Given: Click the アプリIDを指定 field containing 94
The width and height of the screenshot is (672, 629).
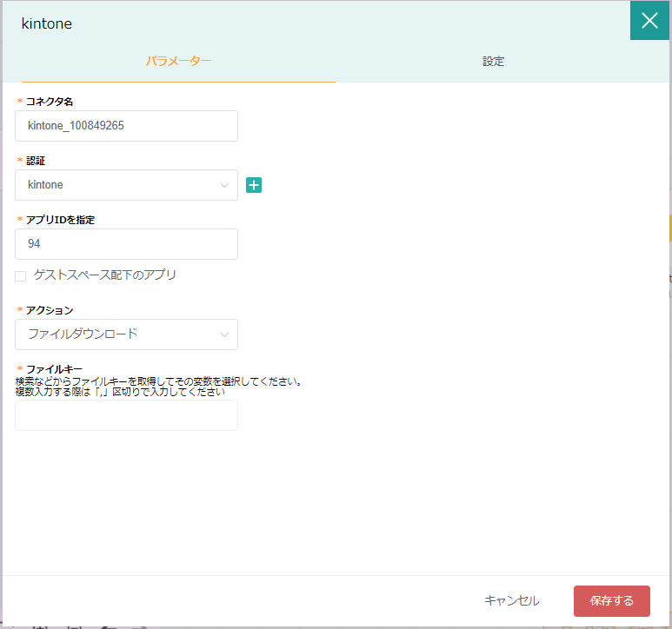Looking at the screenshot, I should 126,244.
